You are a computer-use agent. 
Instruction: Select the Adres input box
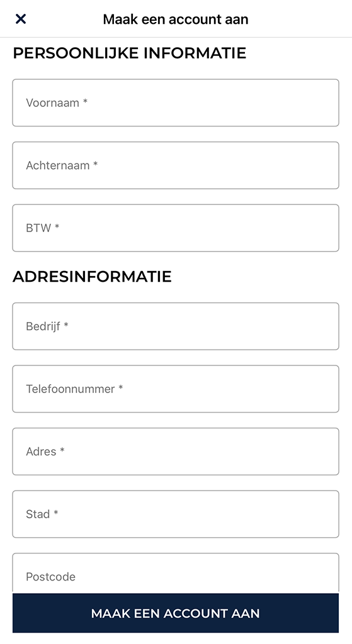click(176, 452)
